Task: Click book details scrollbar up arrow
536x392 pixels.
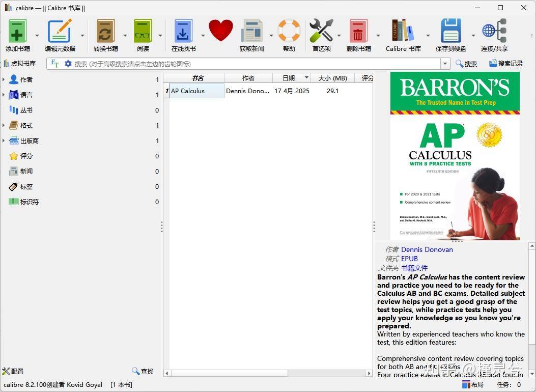Action: coord(532,246)
